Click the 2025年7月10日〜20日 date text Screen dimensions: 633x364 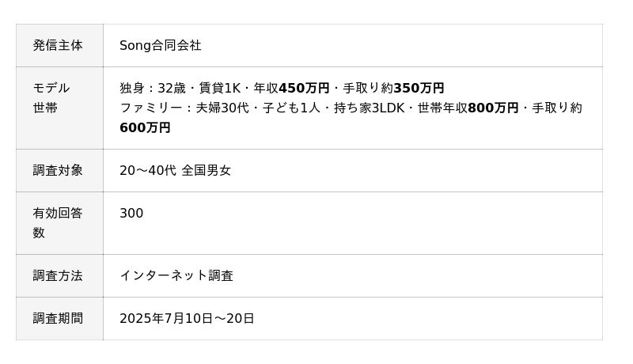click(x=187, y=318)
